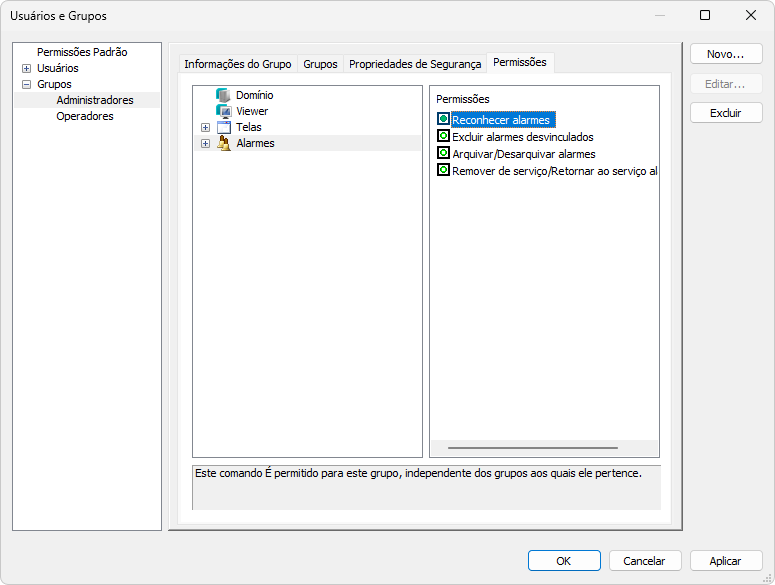This screenshot has height=585, width=775.
Task: Expand the Telas tree node
Action: [205, 127]
